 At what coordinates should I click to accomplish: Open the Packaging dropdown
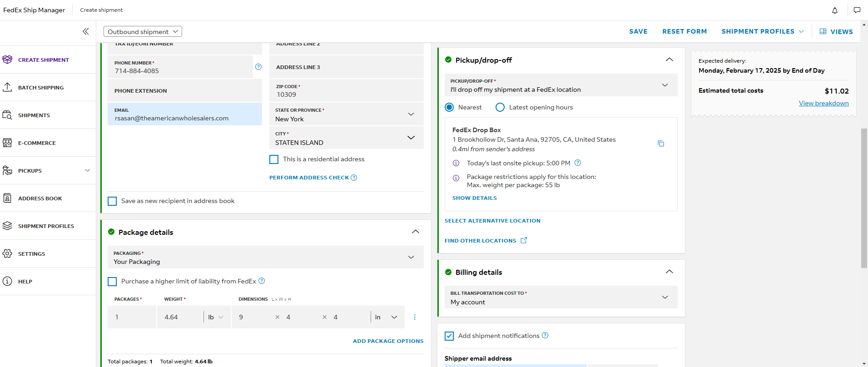tap(266, 257)
